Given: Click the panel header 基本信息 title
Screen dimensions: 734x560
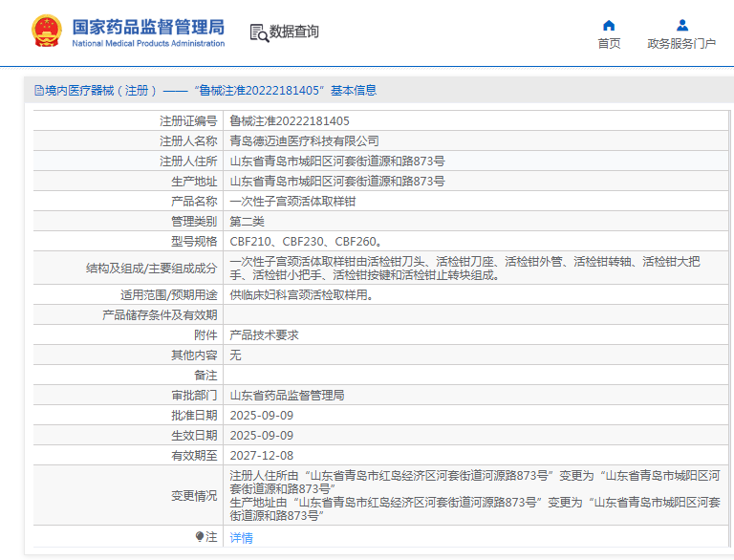Looking at the screenshot, I should [x=354, y=91].
